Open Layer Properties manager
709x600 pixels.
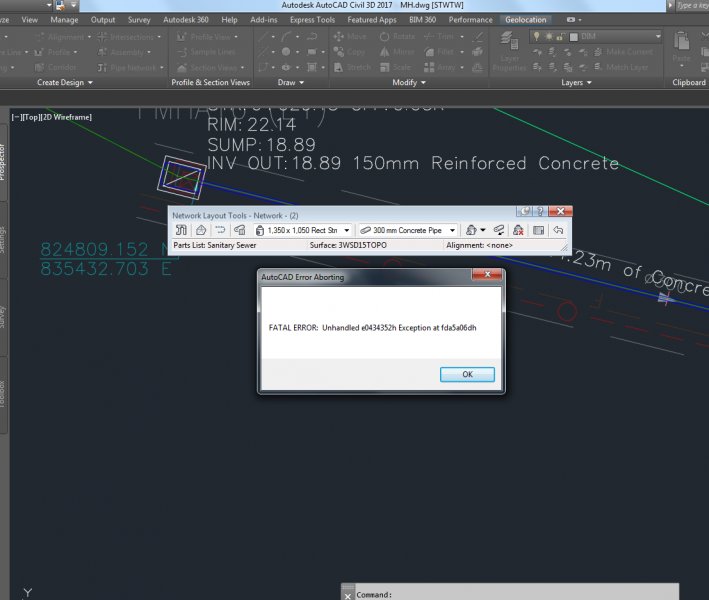(510, 51)
